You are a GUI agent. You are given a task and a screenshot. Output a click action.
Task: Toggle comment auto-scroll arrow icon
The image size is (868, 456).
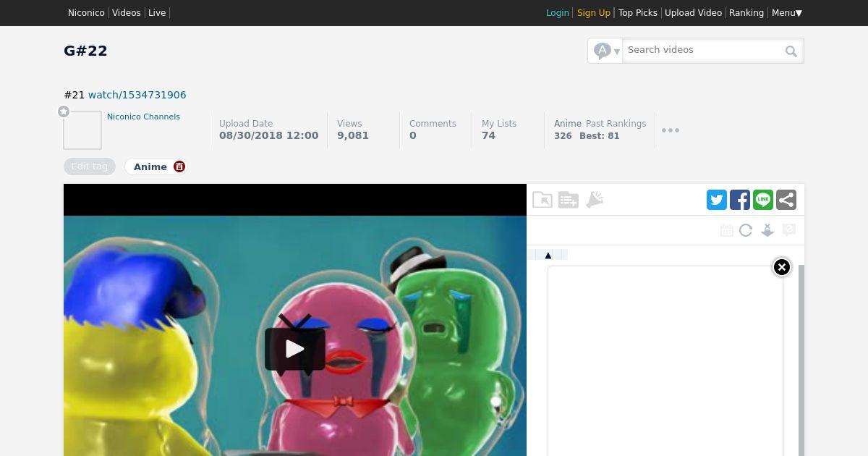coord(767,230)
